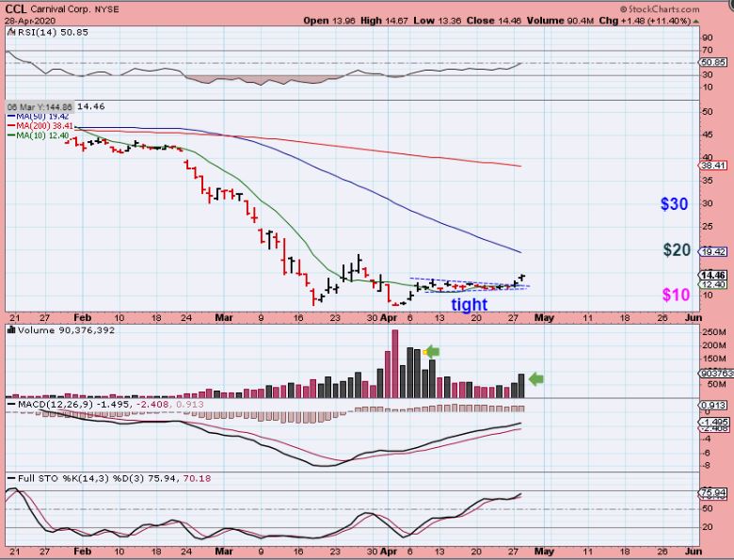Click the date '28-Apr-2020'
The height and width of the screenshot is (560, 734).
point(30,21)
